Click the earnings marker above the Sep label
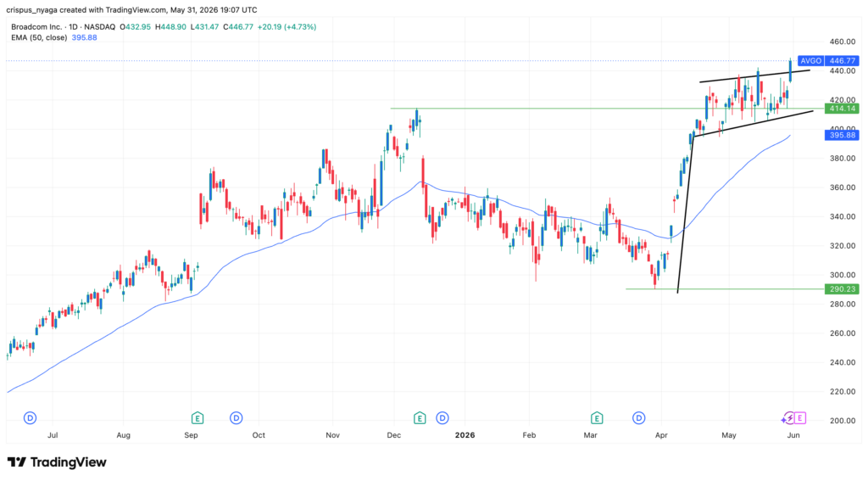This screenshot has width=868, height=481. click(x=197, y=418)
